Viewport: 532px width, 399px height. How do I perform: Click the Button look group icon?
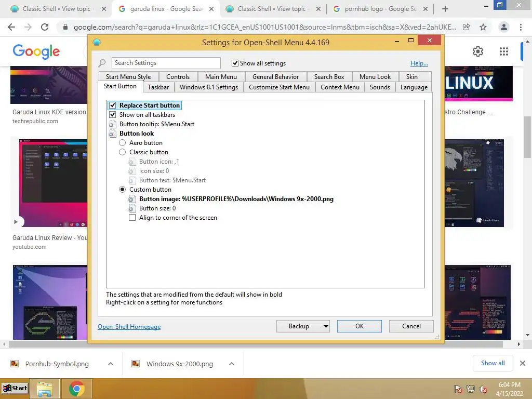click(112, 134)
